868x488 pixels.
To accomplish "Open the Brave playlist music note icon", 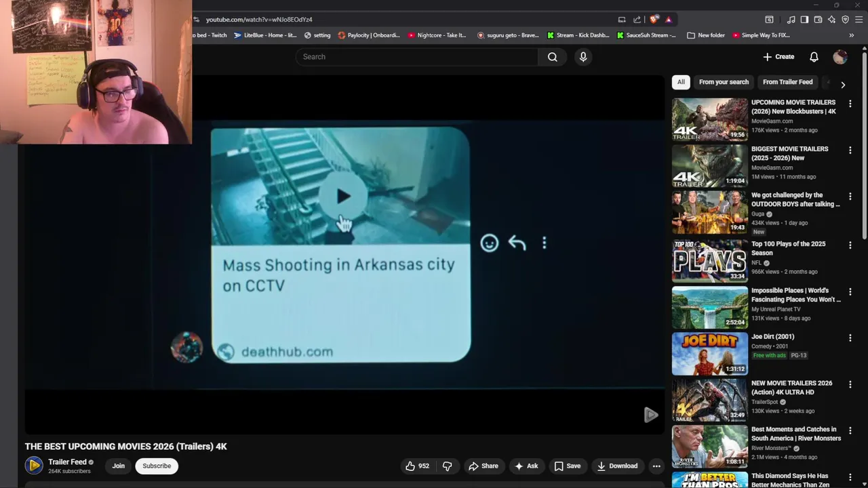I will 791,20.
